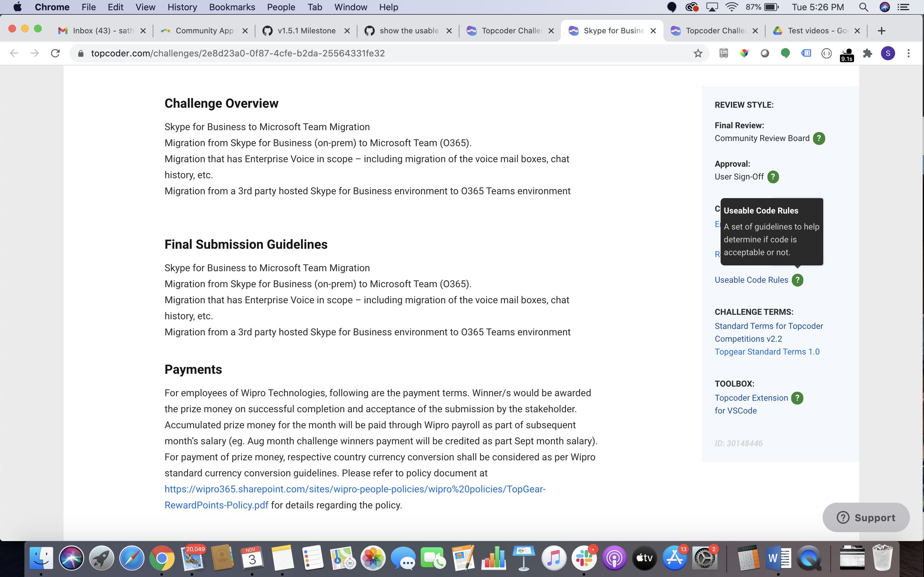Click the Topcoder Extension for VSCode help icon

(x=797, y=397)
